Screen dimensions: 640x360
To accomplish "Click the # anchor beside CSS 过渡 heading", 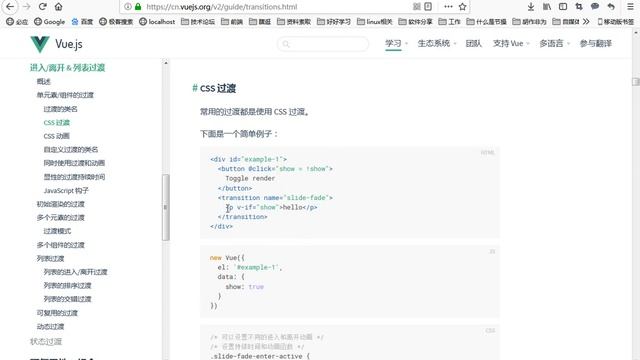I will coord(195,88).
